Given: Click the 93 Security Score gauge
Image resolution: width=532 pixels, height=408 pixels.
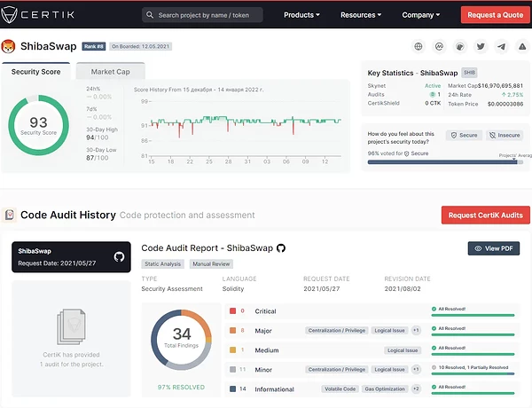Looking at the screenshot, I should coord(38,125).
